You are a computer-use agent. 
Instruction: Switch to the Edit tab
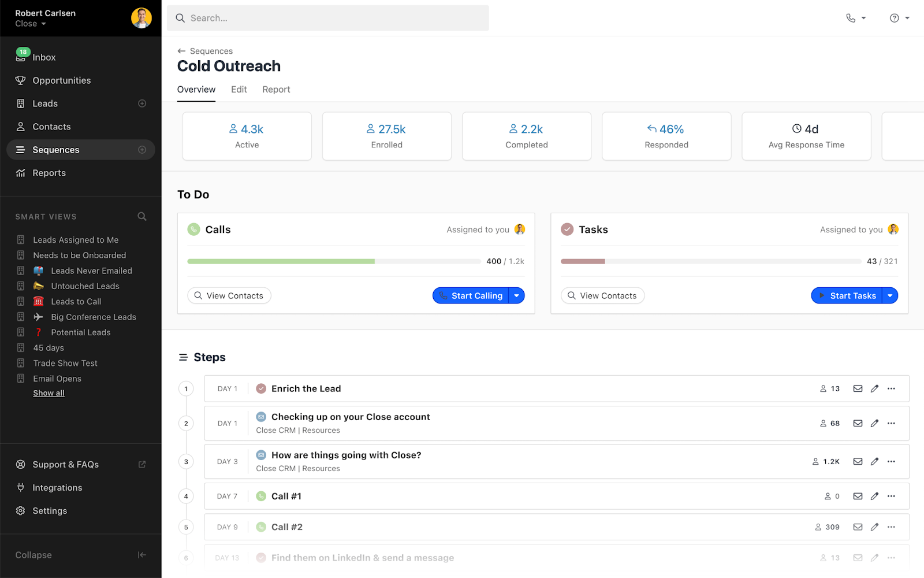[239, 89]
